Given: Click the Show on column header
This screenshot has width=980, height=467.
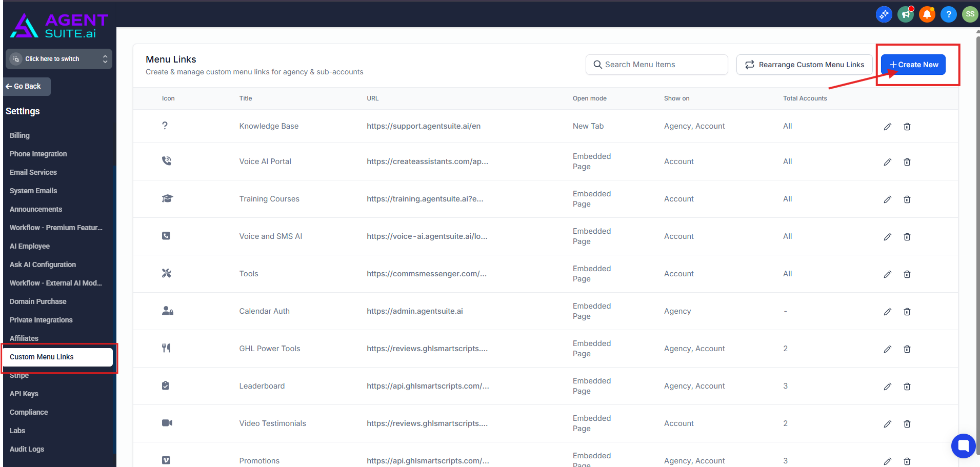Looking at the screenshot, I should pyautogui.click(x=677, y=98).
